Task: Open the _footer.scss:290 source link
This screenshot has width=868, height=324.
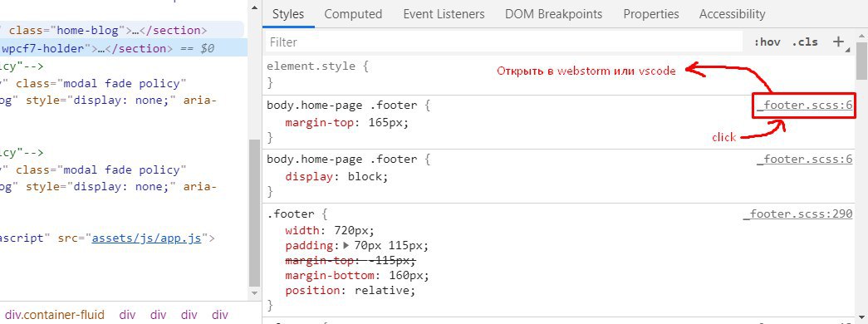Action: 797,214
